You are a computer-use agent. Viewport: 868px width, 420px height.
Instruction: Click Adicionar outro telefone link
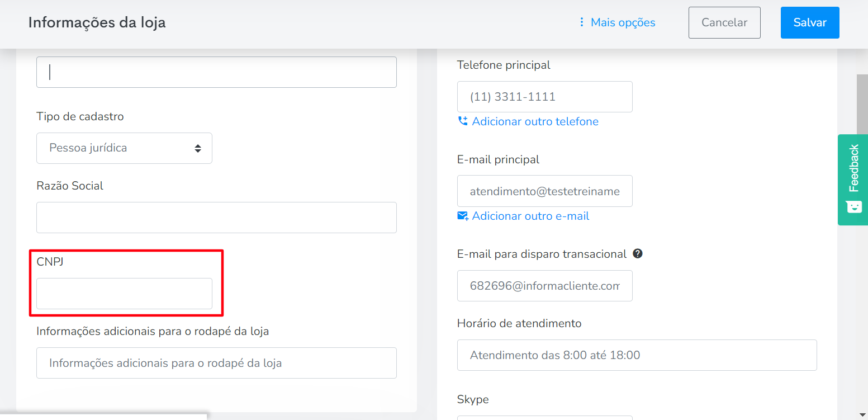(535, 121)
